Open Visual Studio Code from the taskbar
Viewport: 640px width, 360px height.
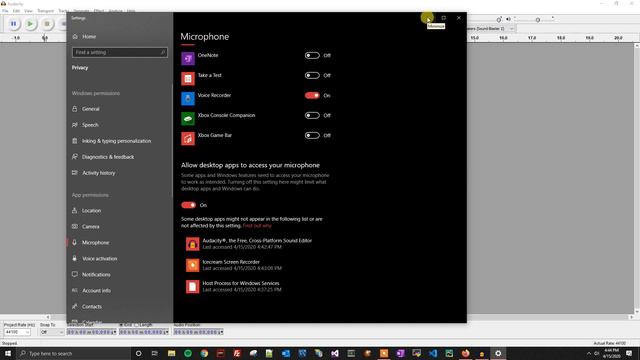pos(433,353)
